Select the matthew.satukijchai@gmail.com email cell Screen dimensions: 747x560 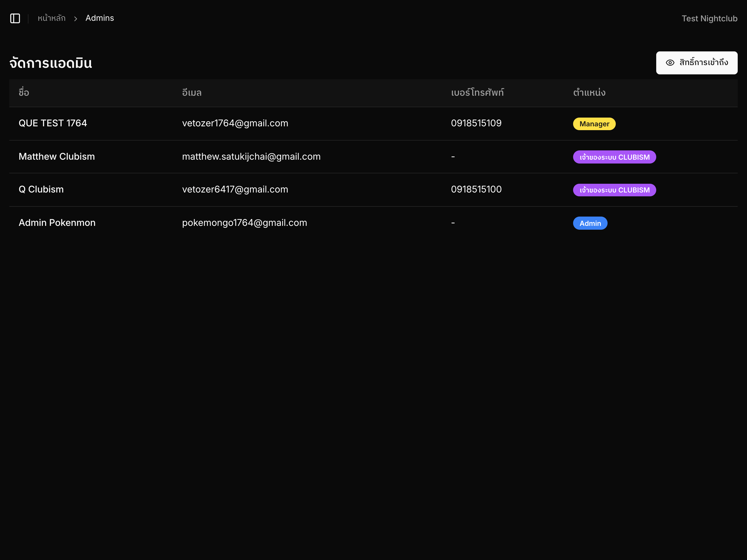(251, 157)
